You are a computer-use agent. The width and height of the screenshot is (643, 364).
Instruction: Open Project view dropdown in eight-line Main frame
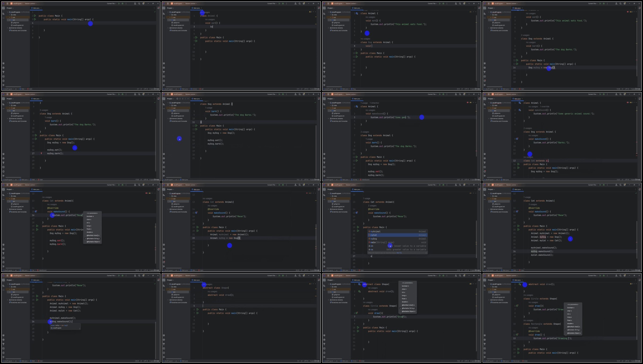pyautogui.click(x=10, y=8)
